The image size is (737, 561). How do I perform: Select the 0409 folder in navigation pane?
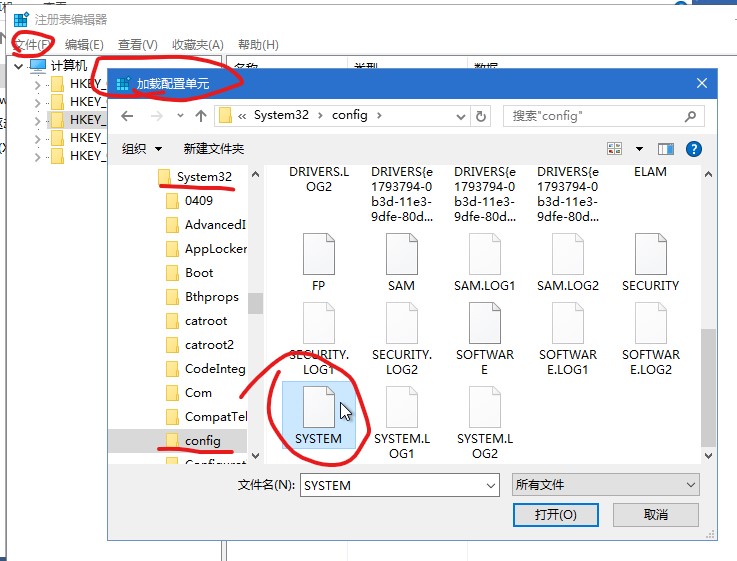pos(189,201)
